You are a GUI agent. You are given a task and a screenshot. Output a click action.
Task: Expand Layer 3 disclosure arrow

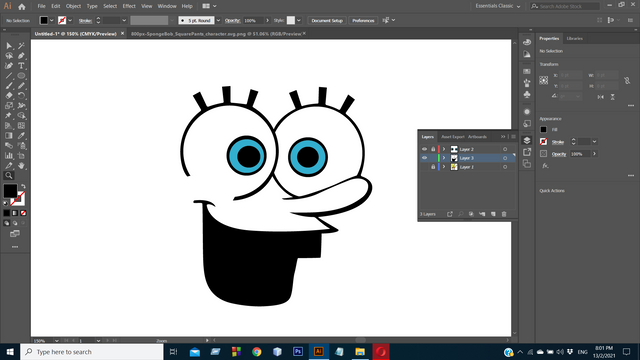pos(444,158)
